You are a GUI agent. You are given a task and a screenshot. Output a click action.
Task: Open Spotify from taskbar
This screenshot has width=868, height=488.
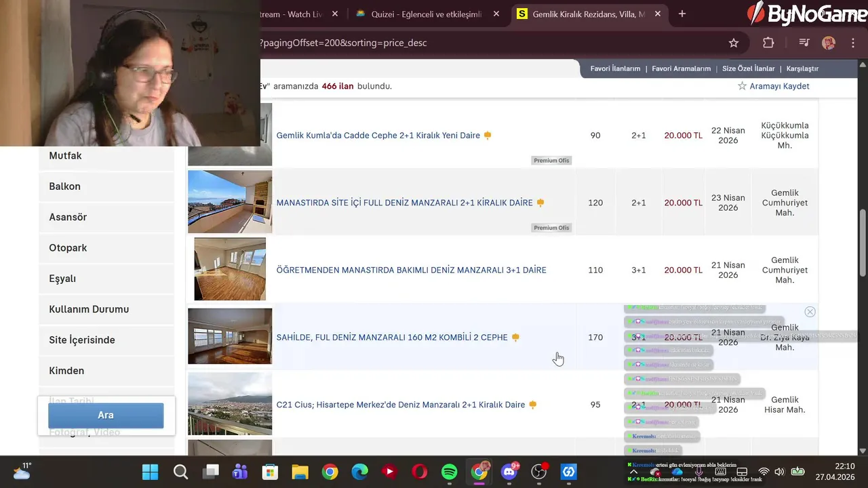449,472
